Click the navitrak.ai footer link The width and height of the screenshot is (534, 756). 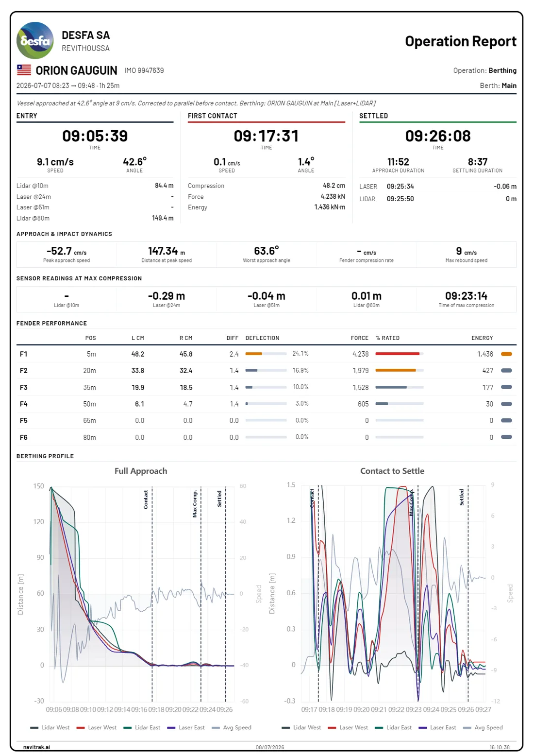click(36, 747)
